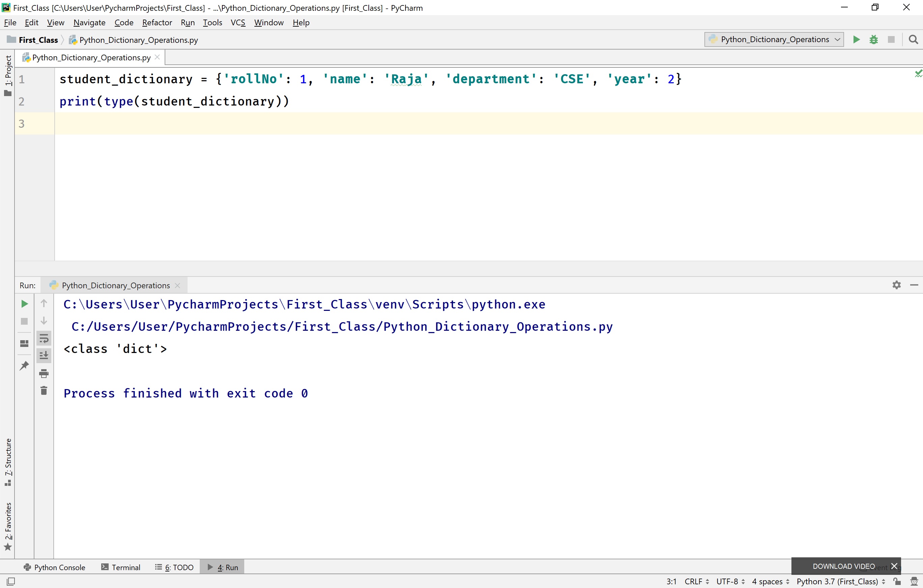Image resolution: width=923 pixels, height=588 pixels.
Task: Click the 'Raja' string in line 1
Action: (406, 79)
